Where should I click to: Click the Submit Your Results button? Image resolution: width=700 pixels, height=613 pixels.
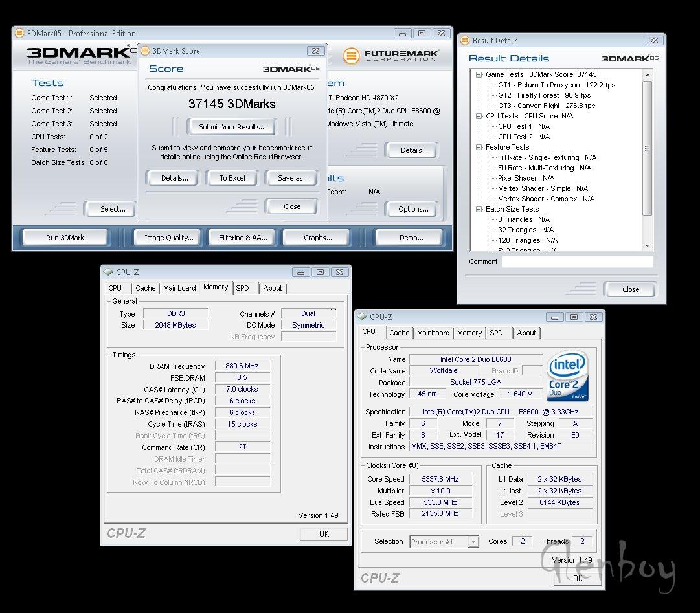(232, 127)
